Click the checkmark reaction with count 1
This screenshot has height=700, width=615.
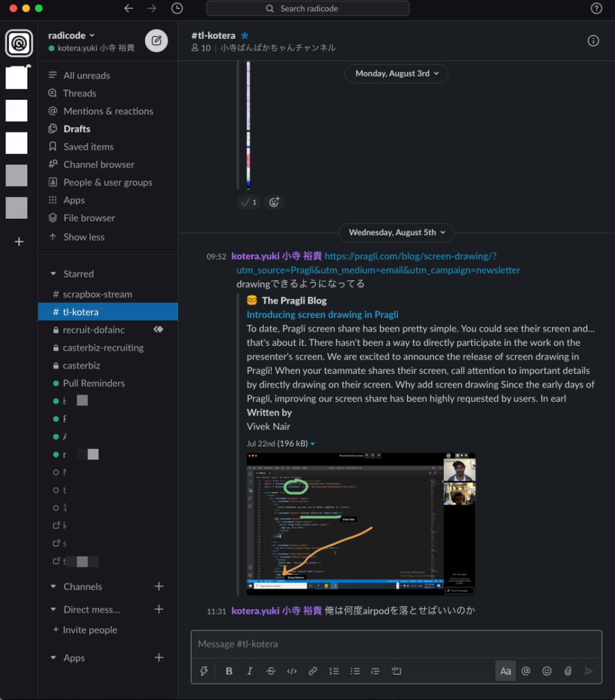point(249,202)
